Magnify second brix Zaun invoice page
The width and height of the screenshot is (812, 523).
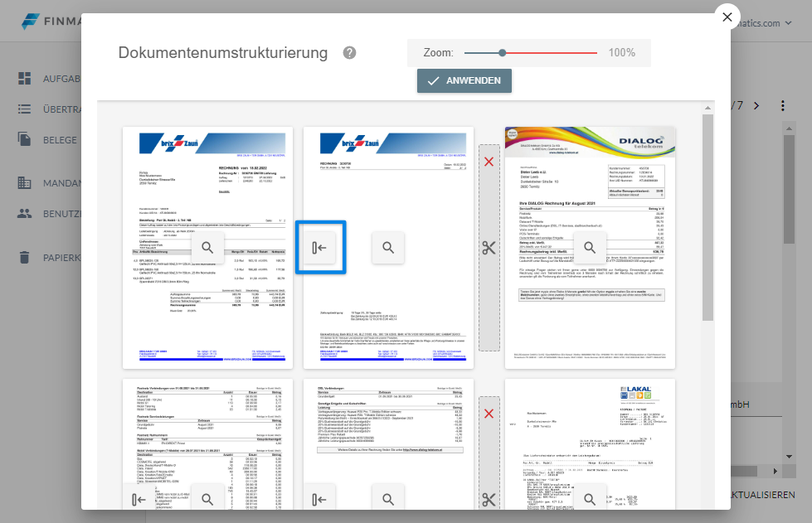[388, 248]
